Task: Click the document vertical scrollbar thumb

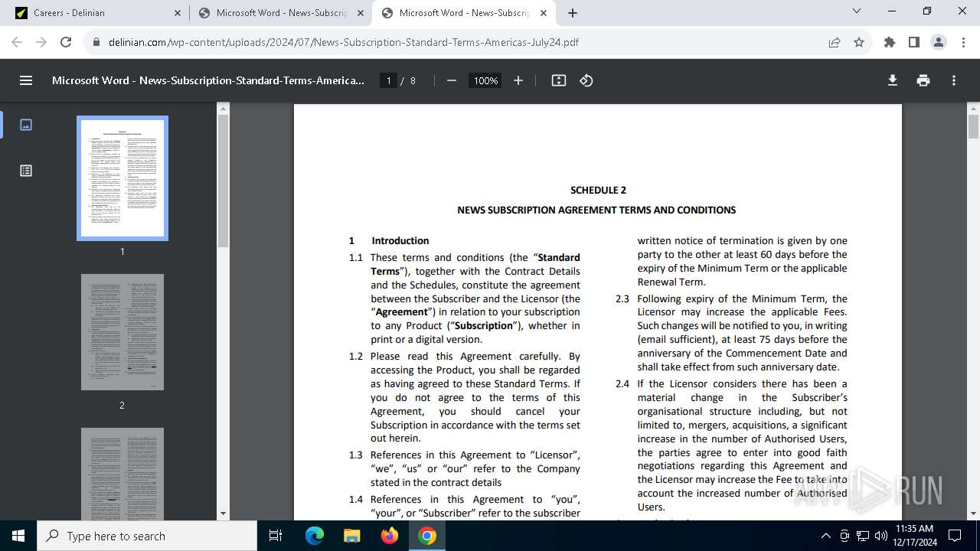Action: [973, 126]
